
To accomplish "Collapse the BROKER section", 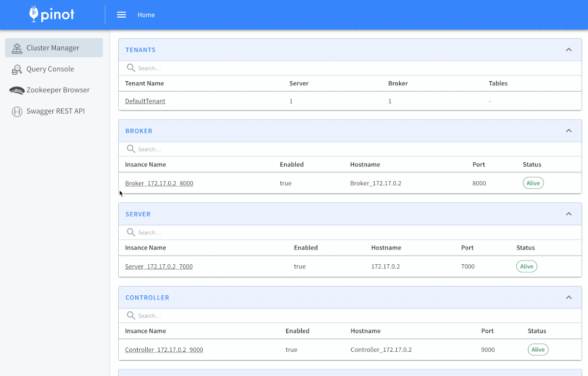I will pos(569,131).
